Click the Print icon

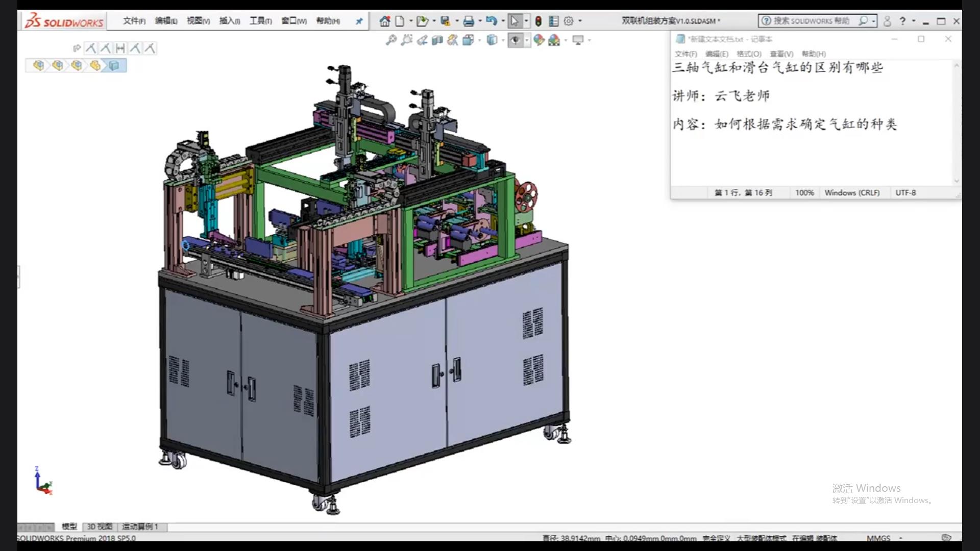469,21
